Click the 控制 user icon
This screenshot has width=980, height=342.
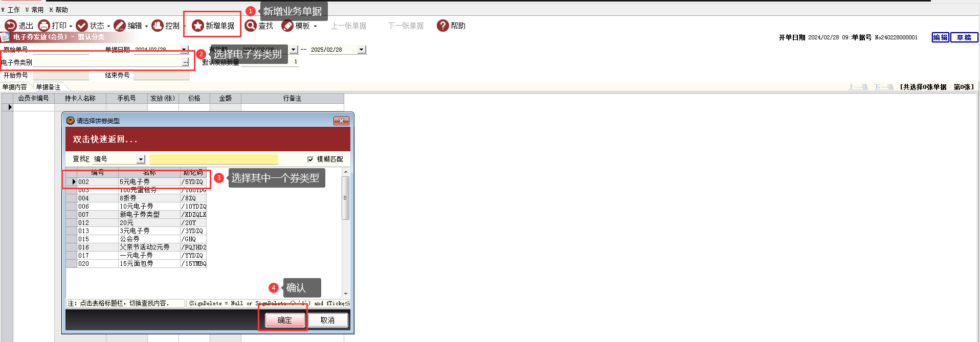tap(157, 26)
